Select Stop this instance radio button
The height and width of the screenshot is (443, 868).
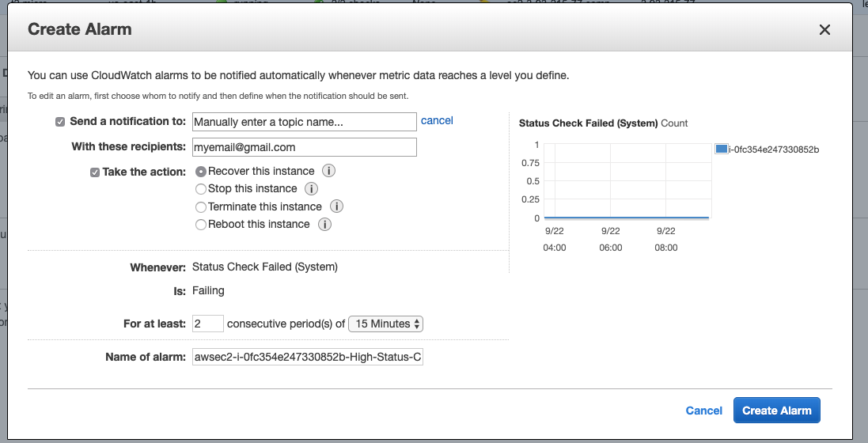point(201,189)
